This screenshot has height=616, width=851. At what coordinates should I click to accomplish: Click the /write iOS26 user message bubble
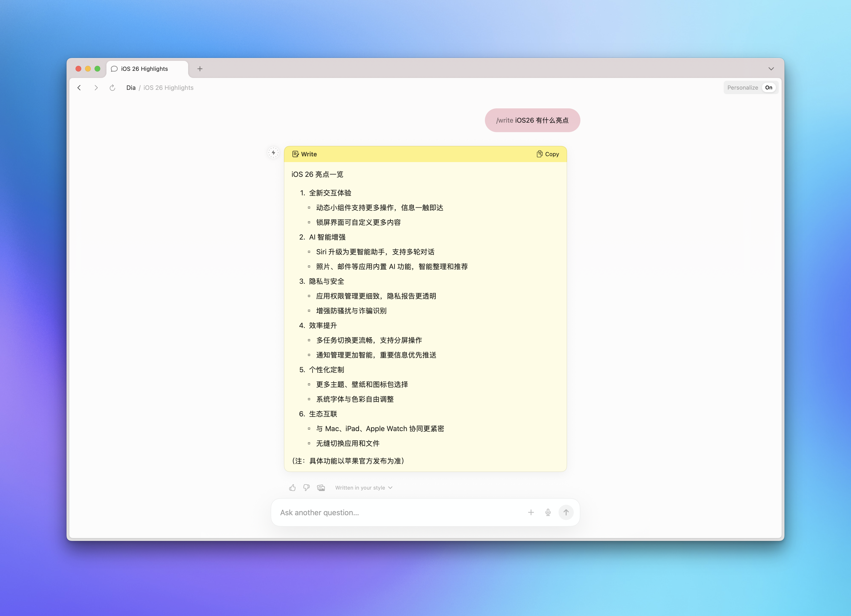coord(532,120)
